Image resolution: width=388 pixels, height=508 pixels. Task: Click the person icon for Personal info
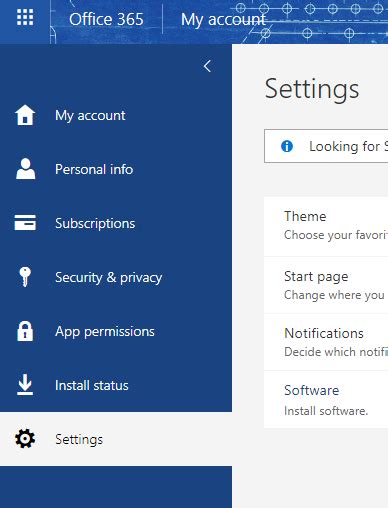click(25, 169)
